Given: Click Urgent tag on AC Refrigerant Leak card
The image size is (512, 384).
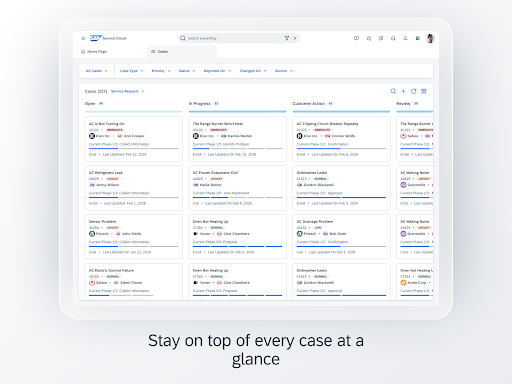Looking at the screenshot, I should pyautogui.click(x=113, y=179).
